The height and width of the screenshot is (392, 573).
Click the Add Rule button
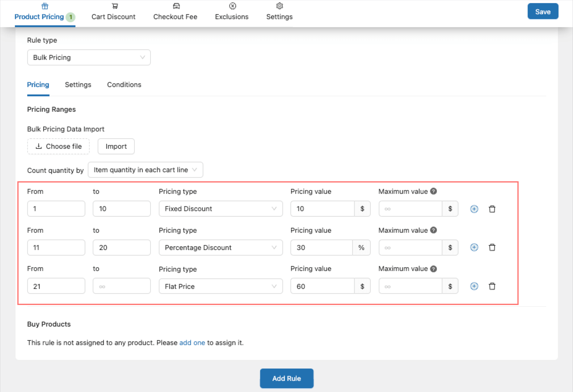click(286, 378)
